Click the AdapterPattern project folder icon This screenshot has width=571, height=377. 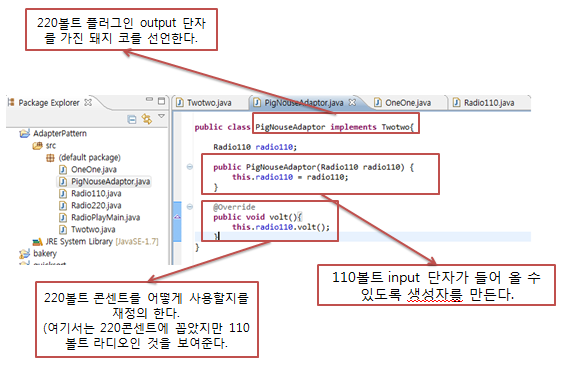(x=24, y=133)
